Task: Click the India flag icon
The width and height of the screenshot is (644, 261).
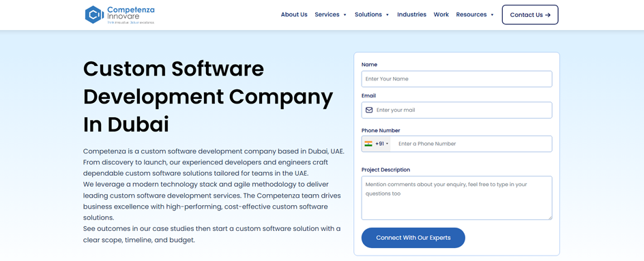Action: (x=368, y=144)
